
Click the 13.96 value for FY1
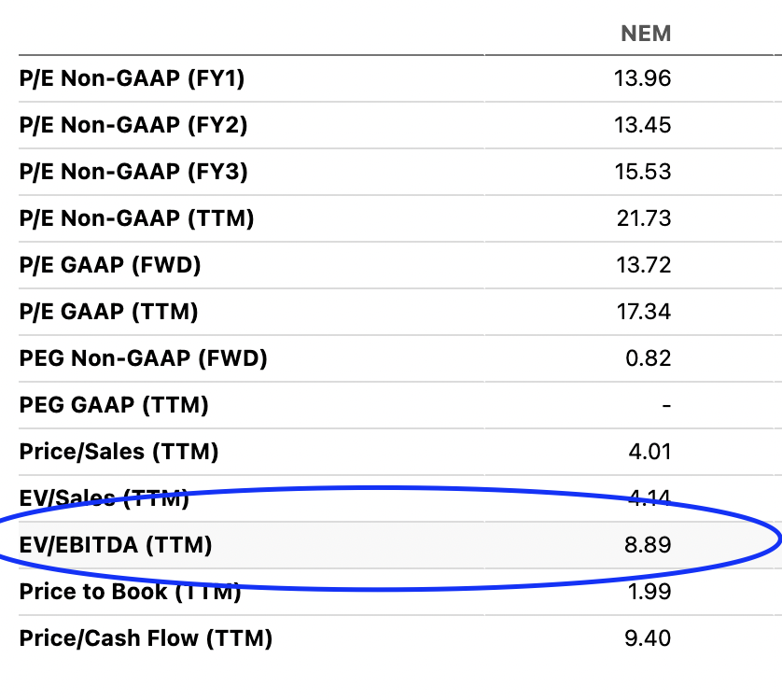click(643, 78)
